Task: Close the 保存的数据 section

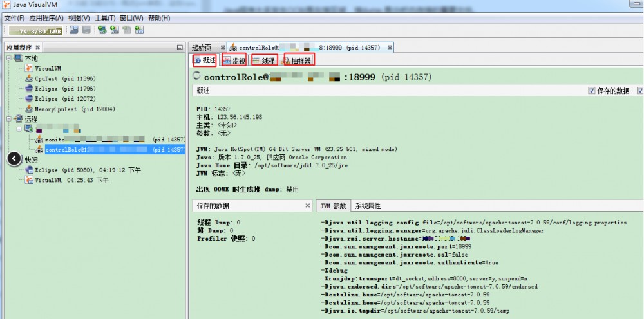Action: (308, 206)
